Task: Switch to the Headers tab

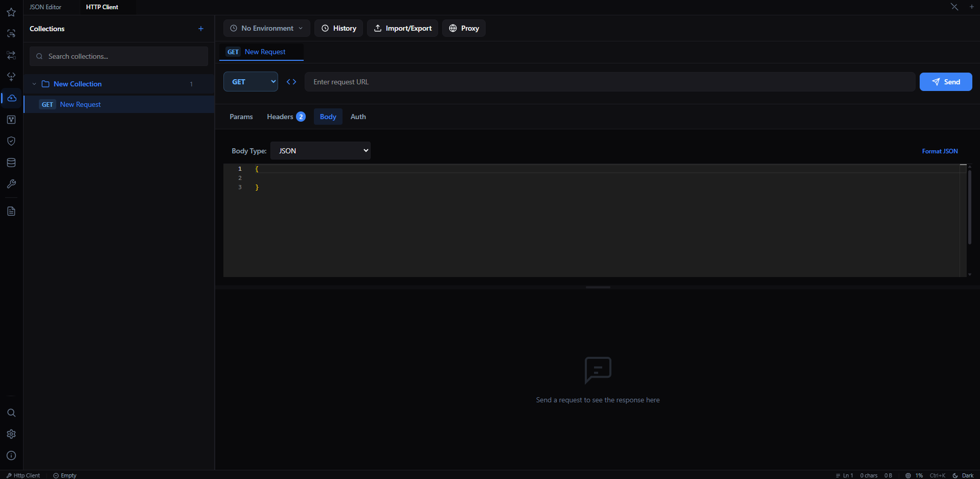Action: pos(280,117)
